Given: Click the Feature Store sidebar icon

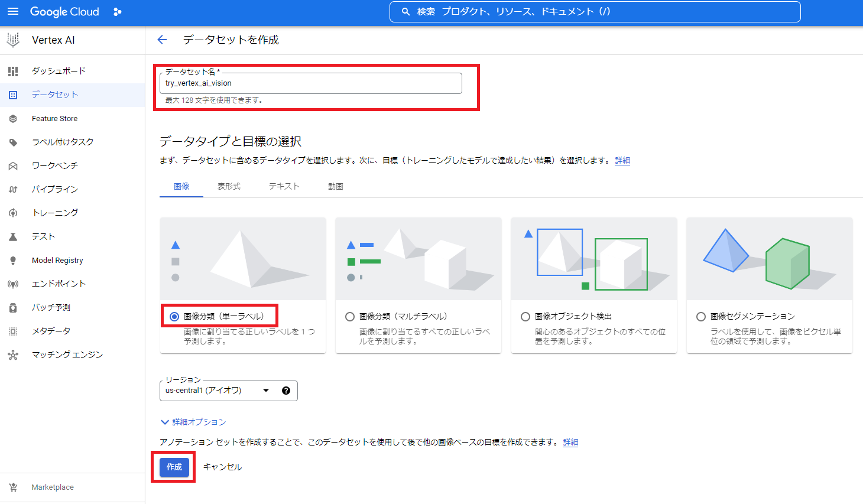Looking at the screenshot, I should coord(13,119).
